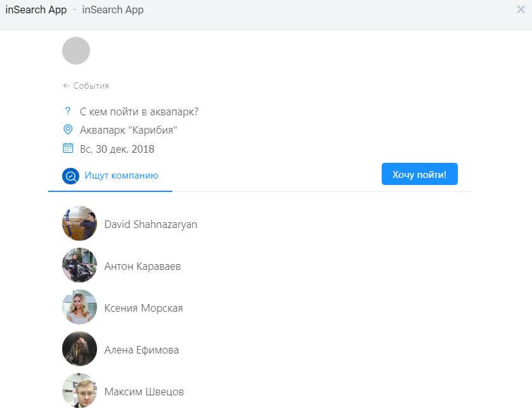
Task: Open Антон Караваев avatar photo
Action: pos(79,265)
